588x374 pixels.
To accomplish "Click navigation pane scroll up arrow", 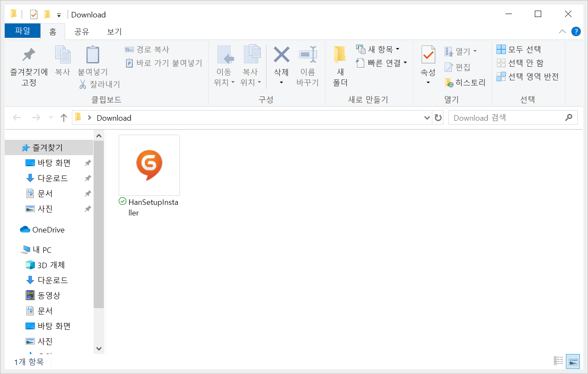I will click(x=99, y=136).
